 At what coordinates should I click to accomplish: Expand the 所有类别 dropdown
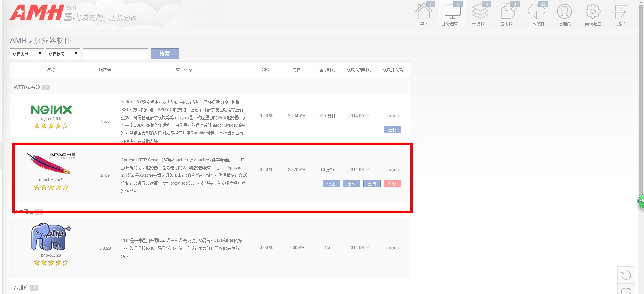point(27,54)
